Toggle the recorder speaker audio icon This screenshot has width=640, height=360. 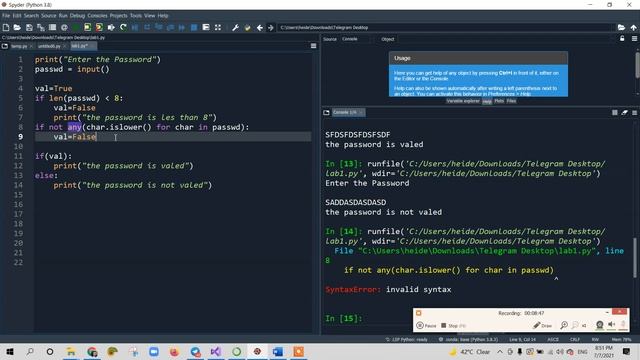(x=611, y=325)
